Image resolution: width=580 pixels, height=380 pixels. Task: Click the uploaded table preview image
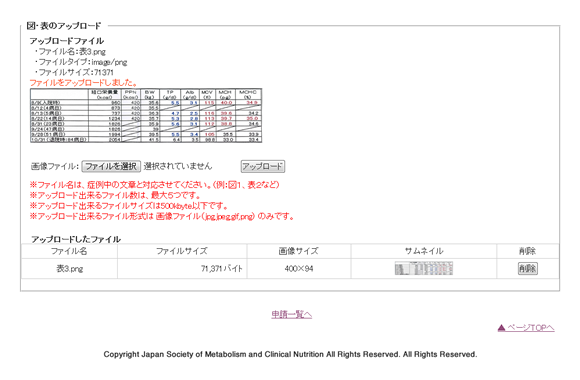146,115
